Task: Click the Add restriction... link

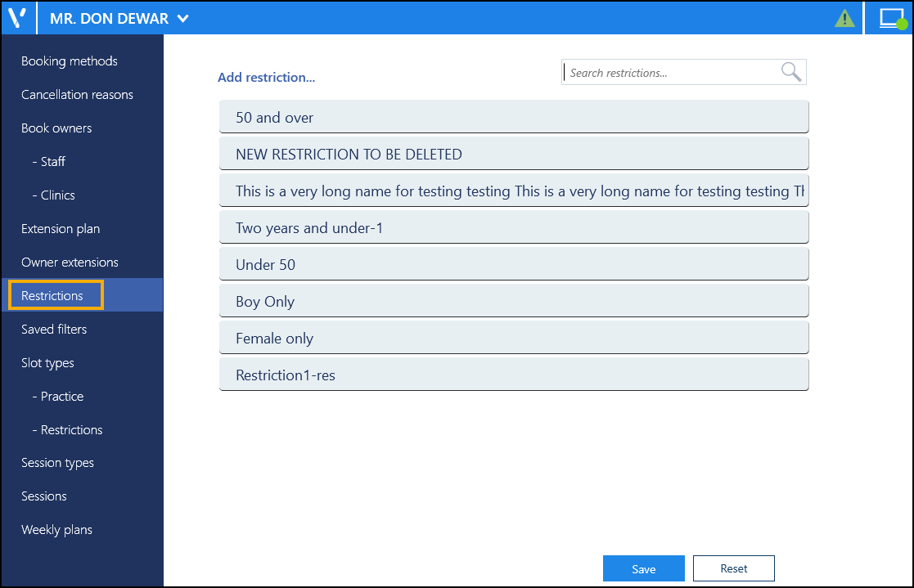Action: pos(267,77)
